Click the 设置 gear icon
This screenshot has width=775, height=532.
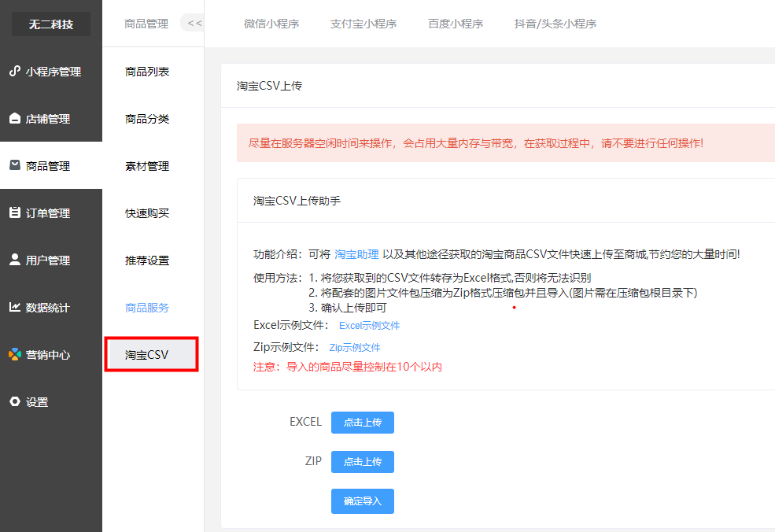click(x=15, y=401)
